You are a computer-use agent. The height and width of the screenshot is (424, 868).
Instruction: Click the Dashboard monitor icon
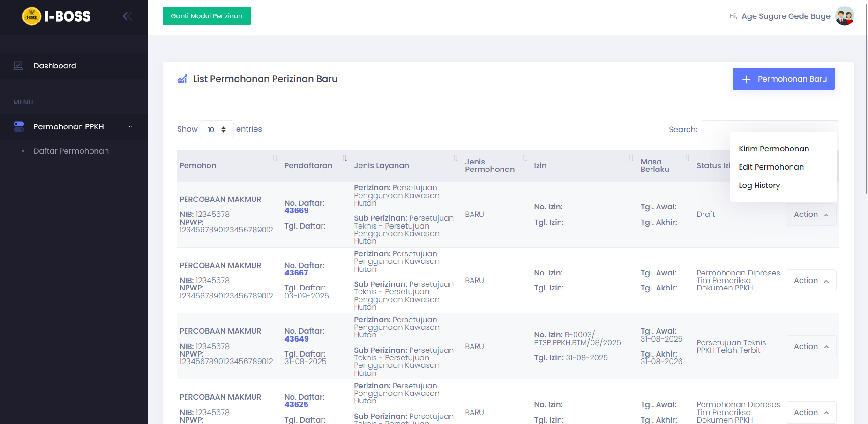18,66
